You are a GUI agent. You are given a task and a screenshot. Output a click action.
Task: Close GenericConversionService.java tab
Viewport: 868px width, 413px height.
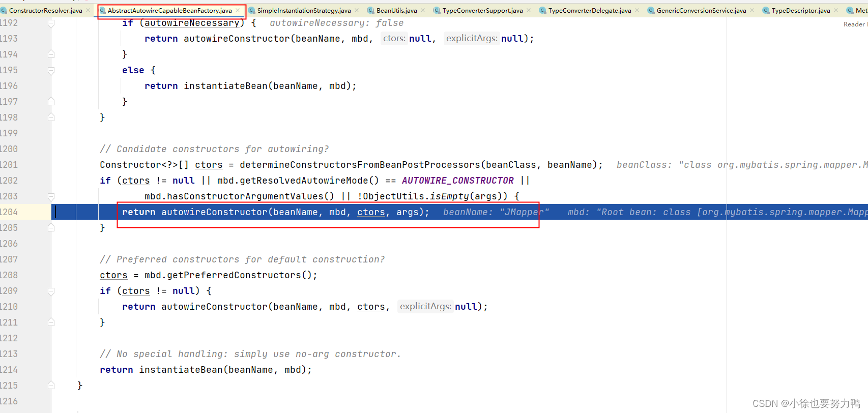pos(752,10)
